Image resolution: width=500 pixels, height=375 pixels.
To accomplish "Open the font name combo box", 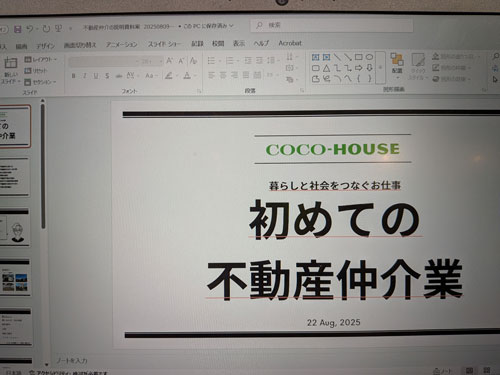I will pyautogui.click(x=104, y=61).
